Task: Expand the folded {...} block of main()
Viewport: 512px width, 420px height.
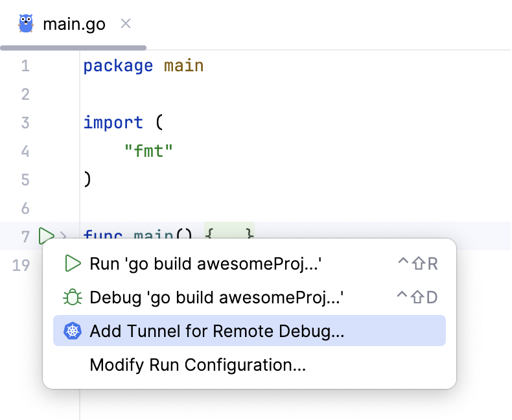Action: [229, 234]
